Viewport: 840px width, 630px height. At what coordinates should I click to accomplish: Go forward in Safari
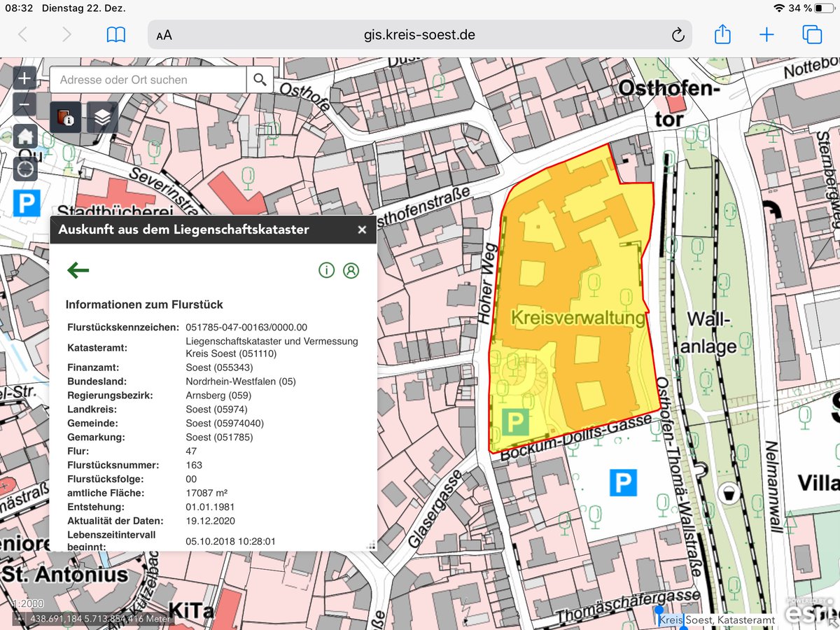point(66,34)
